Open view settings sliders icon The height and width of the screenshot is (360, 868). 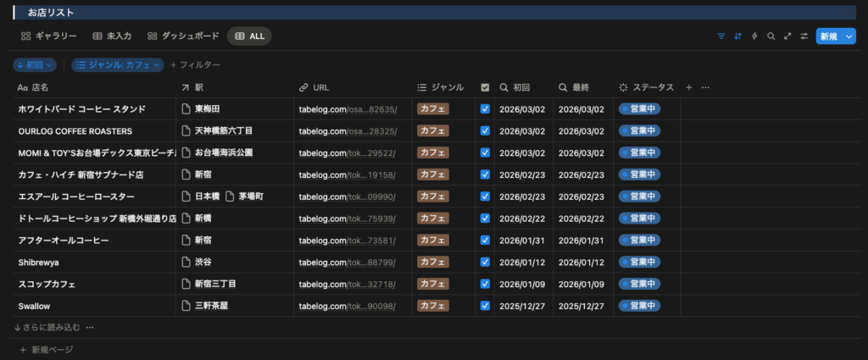pos(804,36)
